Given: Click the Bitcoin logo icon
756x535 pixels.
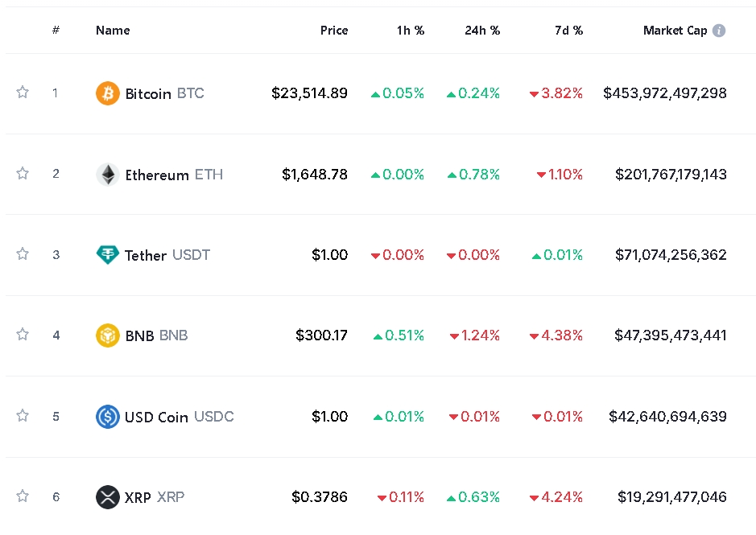Looking at the screenshot, I should pyautogui.click(x=108, y=93).
